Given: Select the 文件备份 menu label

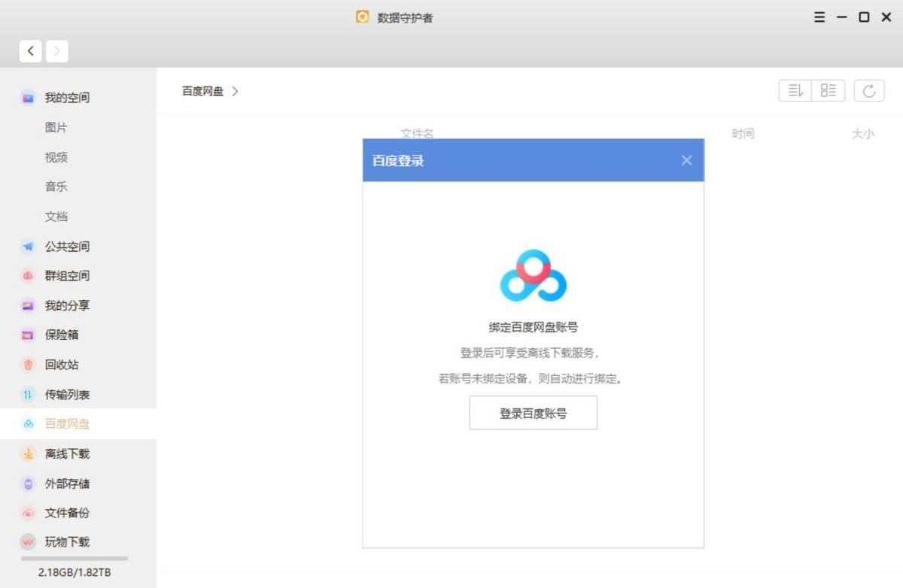Looking at the screenshot, I should [x=67, y=514].
